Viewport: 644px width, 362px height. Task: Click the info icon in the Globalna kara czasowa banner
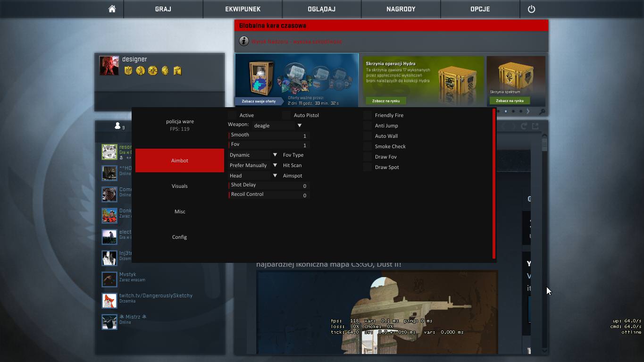pyautogui.click(x=243, y=41)
